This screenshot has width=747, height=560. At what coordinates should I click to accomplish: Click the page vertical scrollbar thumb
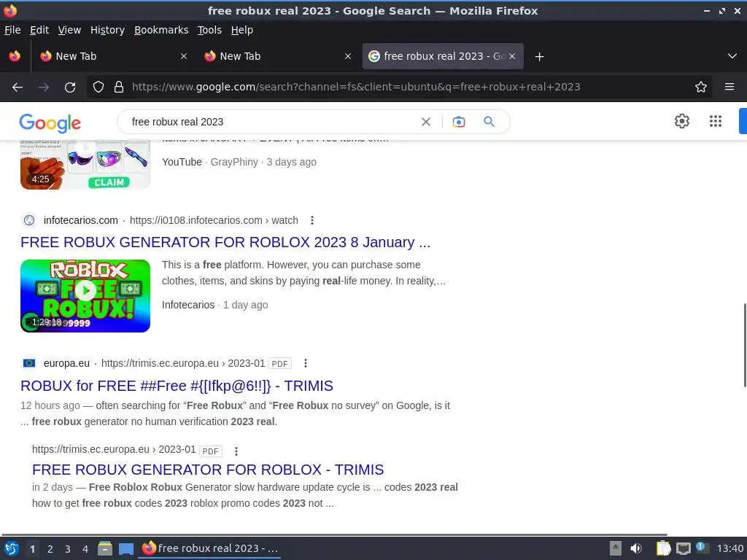744,345
